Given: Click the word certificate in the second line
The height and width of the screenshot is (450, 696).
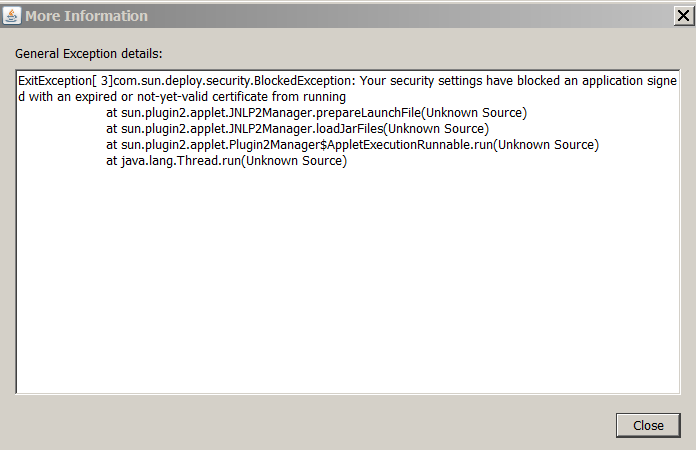Looking at the screenshot, I should tap(240, 97).
